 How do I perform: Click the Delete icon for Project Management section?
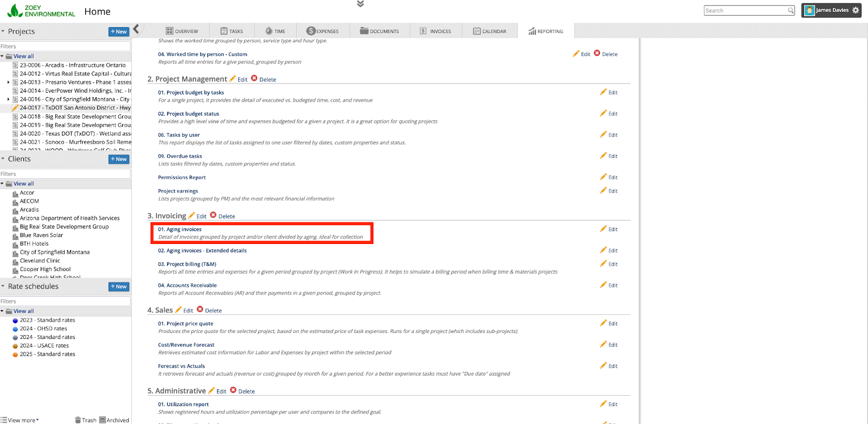[x=254, y=79]
